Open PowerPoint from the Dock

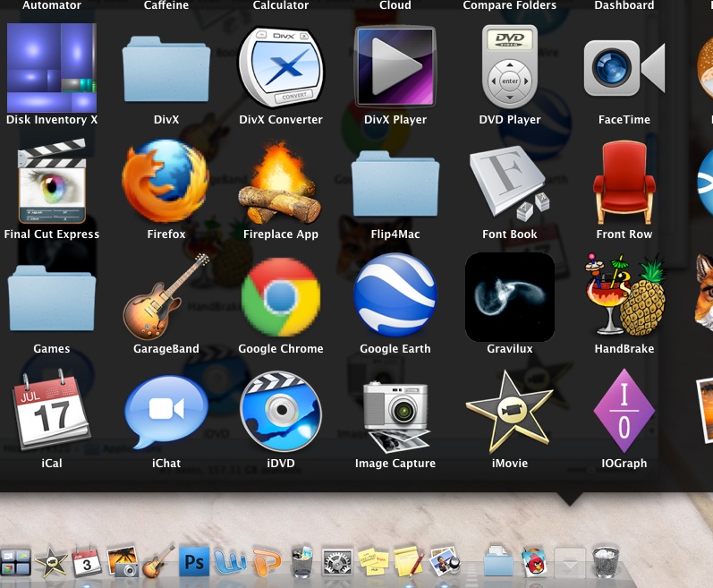point(266,562)
